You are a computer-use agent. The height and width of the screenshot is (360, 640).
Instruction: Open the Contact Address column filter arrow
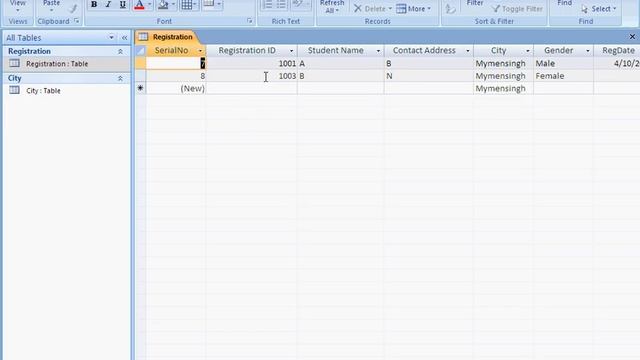point(468,51)
